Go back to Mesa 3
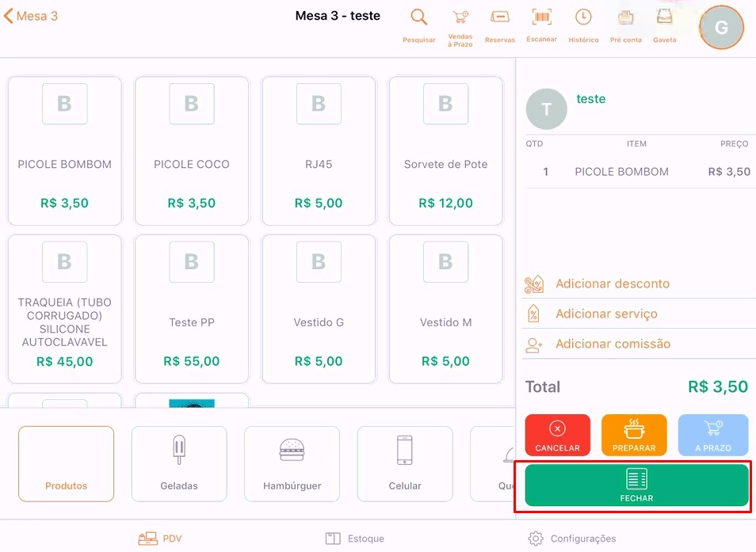 [x=30, y=16]
